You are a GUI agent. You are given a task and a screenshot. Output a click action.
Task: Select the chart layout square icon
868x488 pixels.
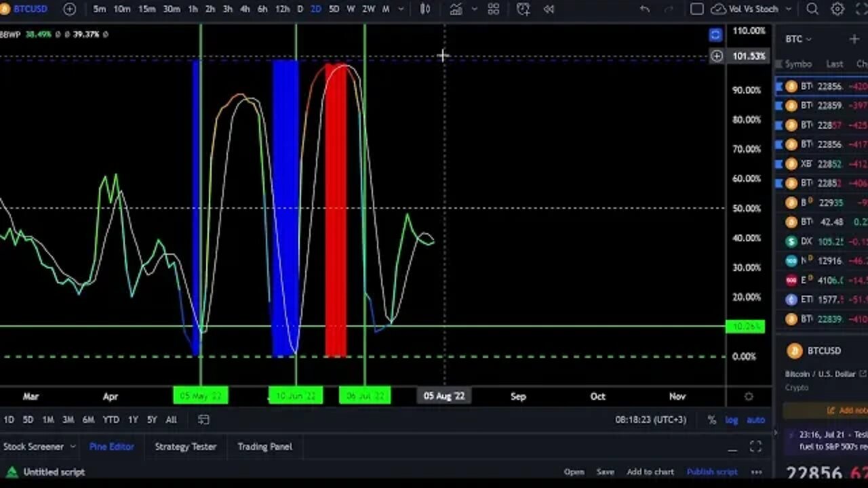tap(696, 9)
